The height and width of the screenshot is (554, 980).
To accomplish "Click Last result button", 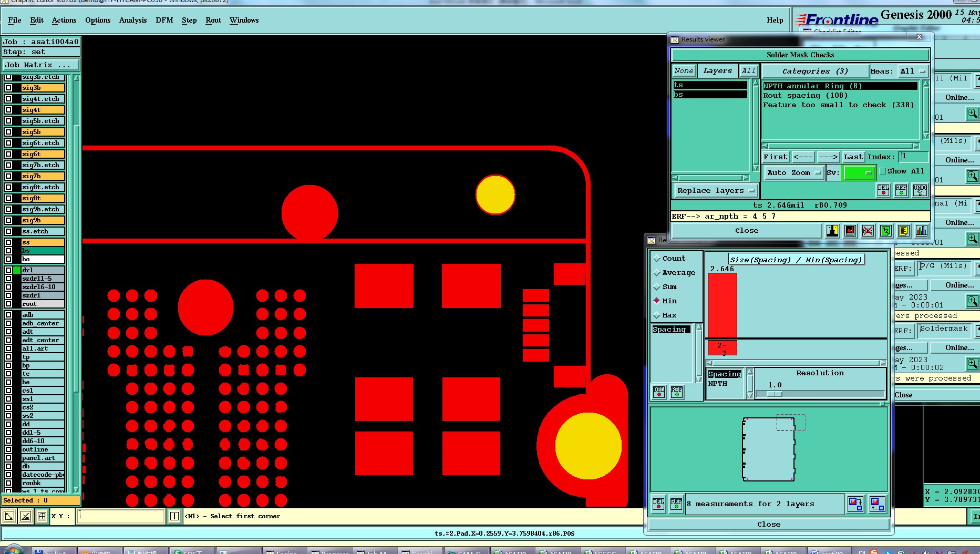I will pyautogui.click(x=853, y=157).
